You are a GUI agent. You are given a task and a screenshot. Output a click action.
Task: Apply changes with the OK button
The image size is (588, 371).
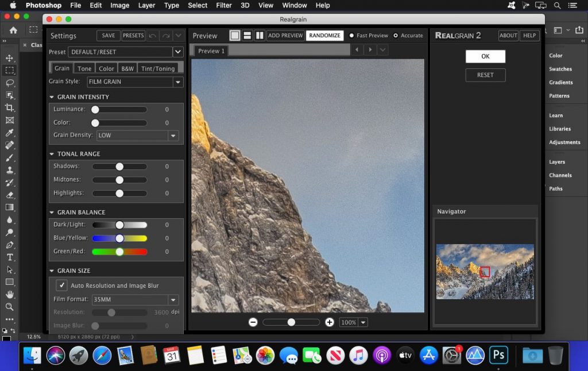(x=485, y=56)
